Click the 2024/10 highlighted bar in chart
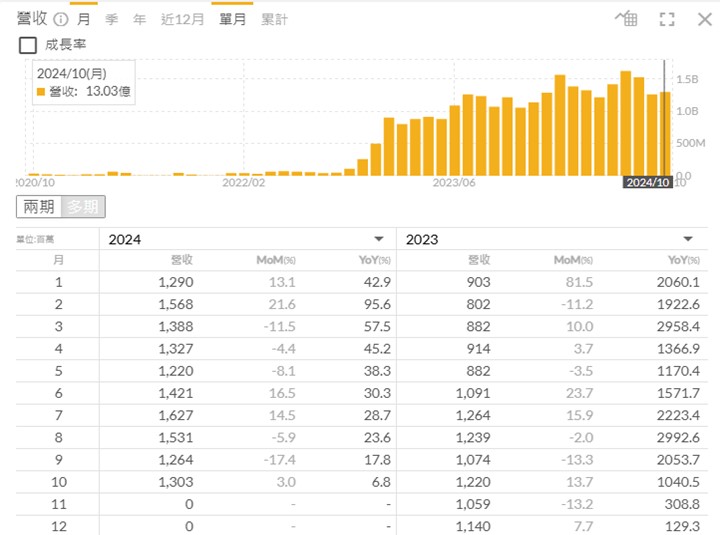 (665, 134)
